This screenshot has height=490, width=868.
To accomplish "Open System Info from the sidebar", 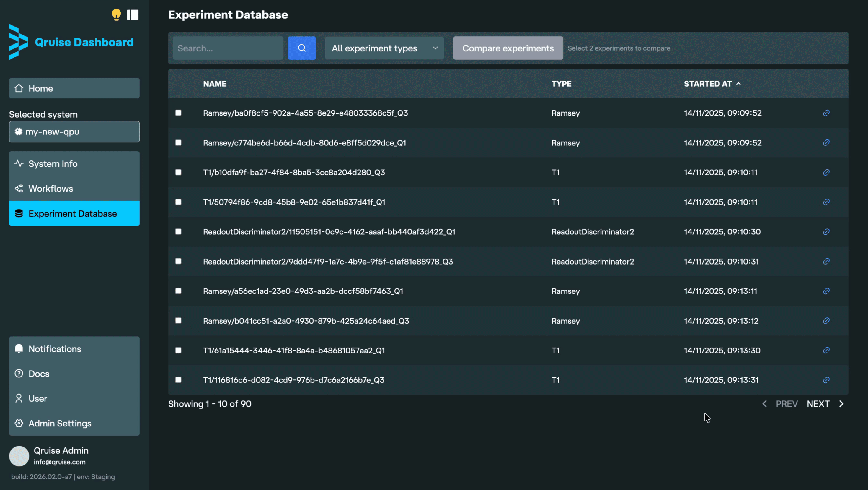I will tap(53, 163).
